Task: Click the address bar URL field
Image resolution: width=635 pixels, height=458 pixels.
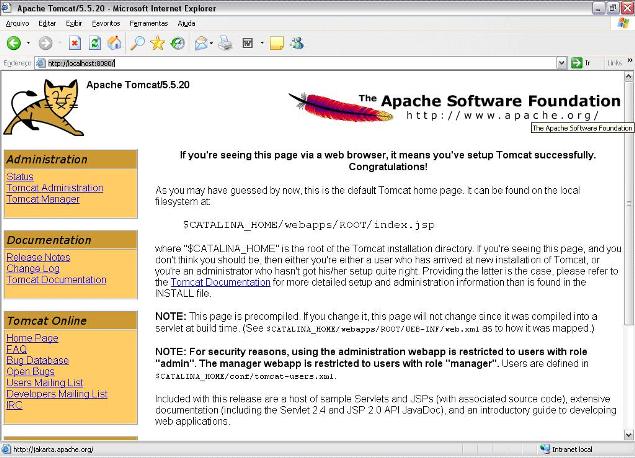Action: pos(300,63)
